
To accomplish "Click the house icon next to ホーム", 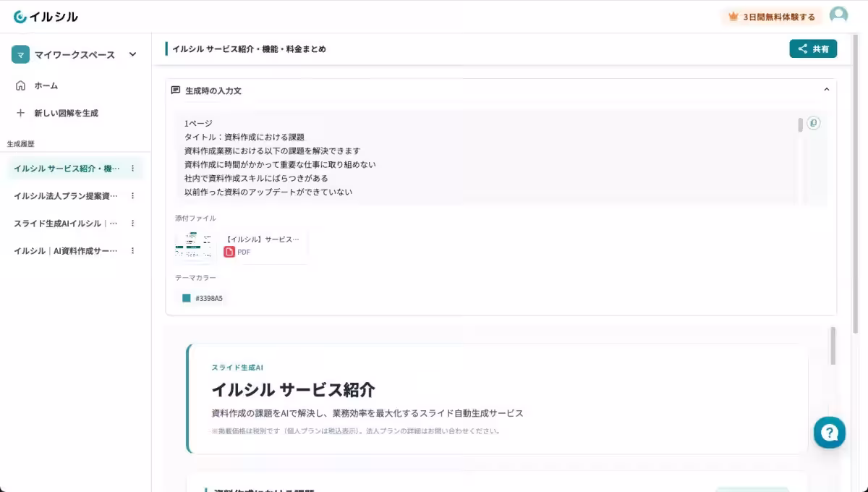I will tap(20, 85).
